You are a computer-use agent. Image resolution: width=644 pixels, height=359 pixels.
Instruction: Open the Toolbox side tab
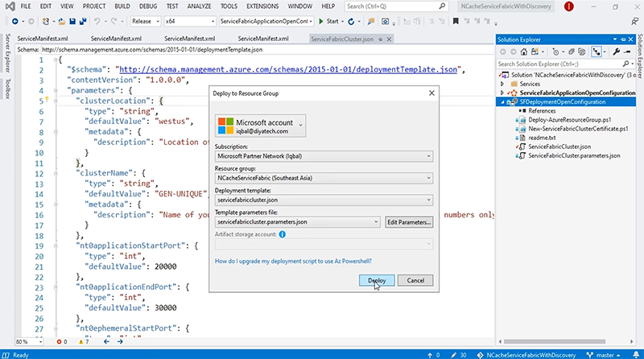[7, 89]
